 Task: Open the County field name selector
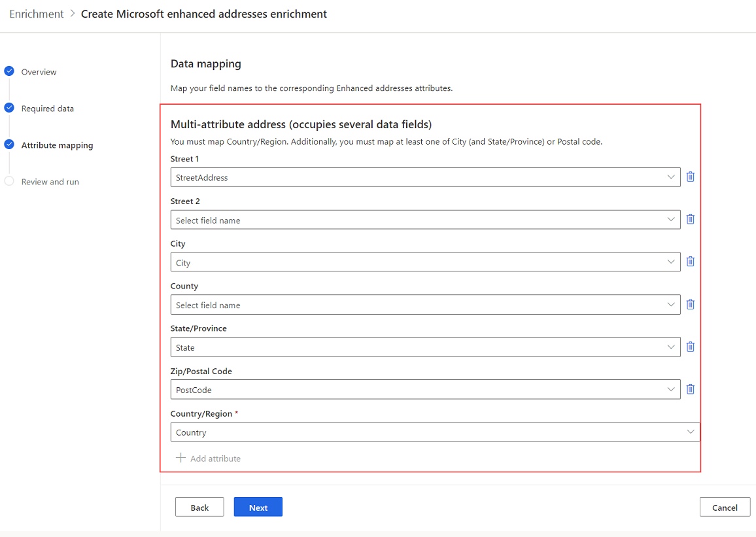670,304
